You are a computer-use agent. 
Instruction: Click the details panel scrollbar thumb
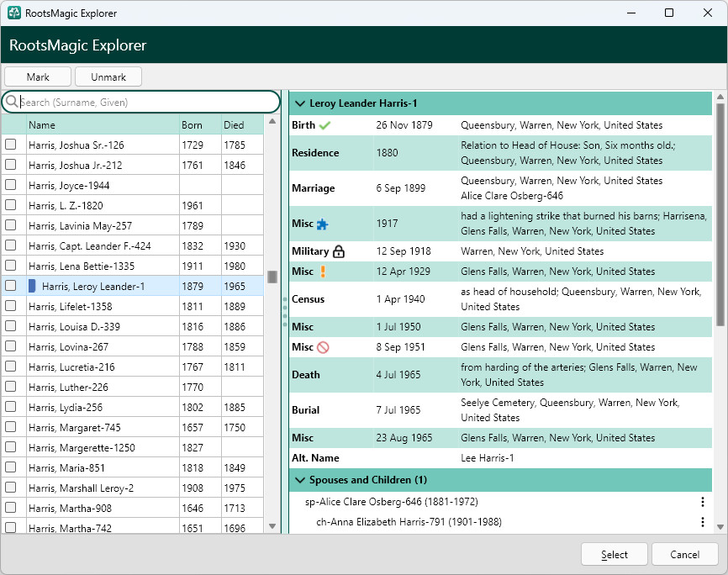click(x=720, y=214)
